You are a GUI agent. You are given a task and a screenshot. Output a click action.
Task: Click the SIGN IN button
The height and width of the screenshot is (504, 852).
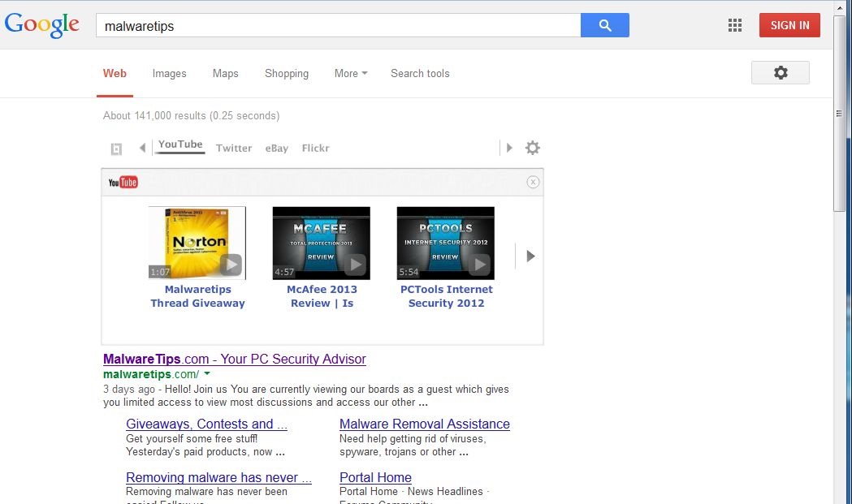click(789, 25)
